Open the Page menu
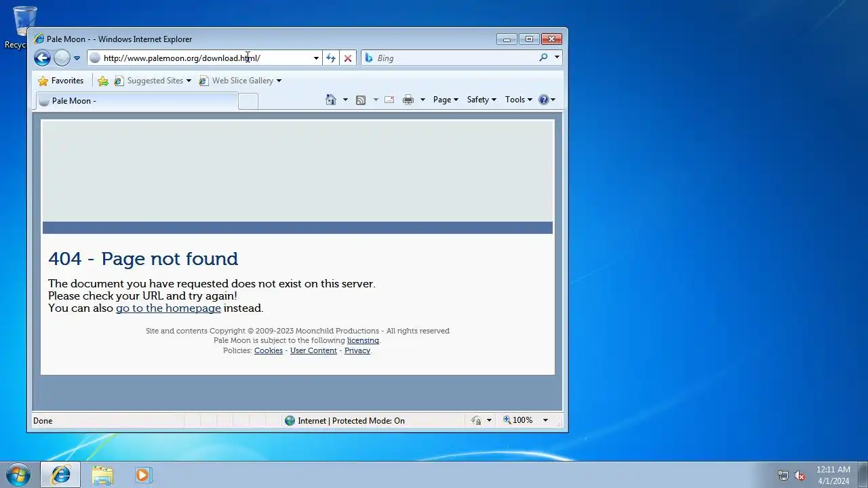Image resolution: width=868 pixels, height=488 pixels. pyautogui.click(x=446, y=100)
